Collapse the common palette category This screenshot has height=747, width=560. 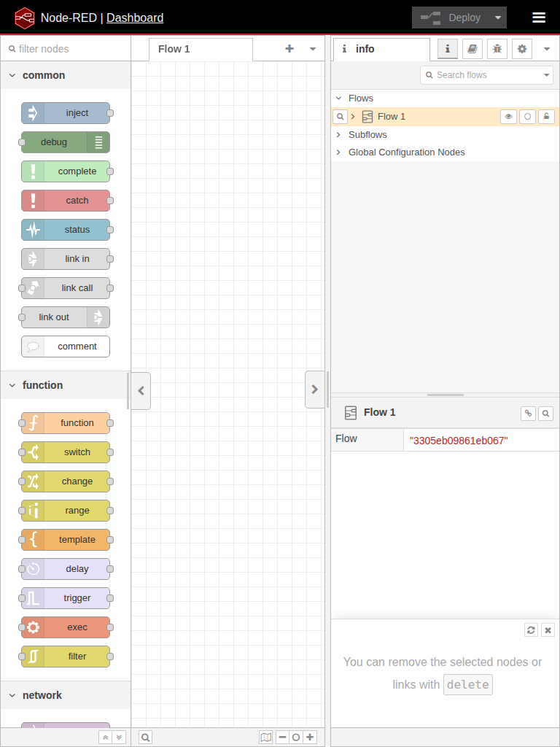point(12,75)
